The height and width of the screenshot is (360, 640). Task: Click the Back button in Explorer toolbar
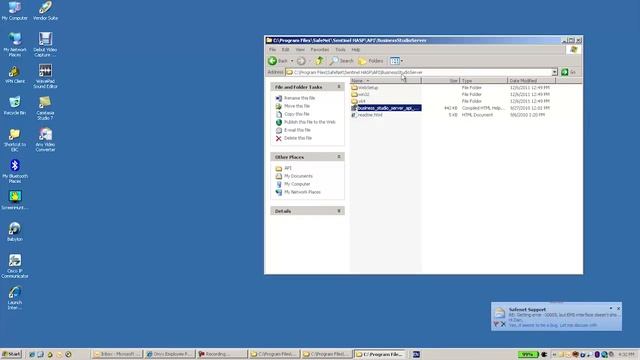point(278,61)
